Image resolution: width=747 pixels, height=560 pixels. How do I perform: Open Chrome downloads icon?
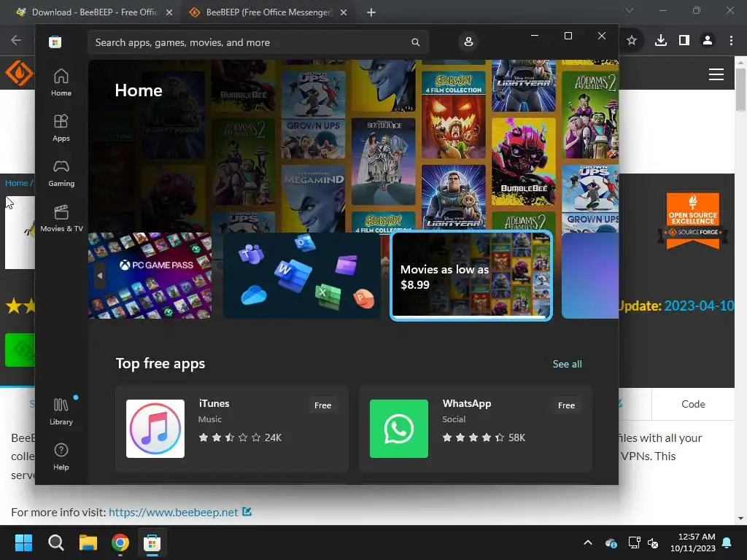pyautogui.click(x=661, y=41)
